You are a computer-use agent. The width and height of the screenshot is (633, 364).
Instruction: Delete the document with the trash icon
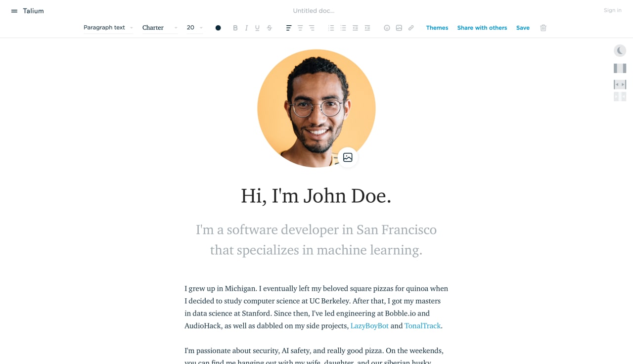pos(543,28)
